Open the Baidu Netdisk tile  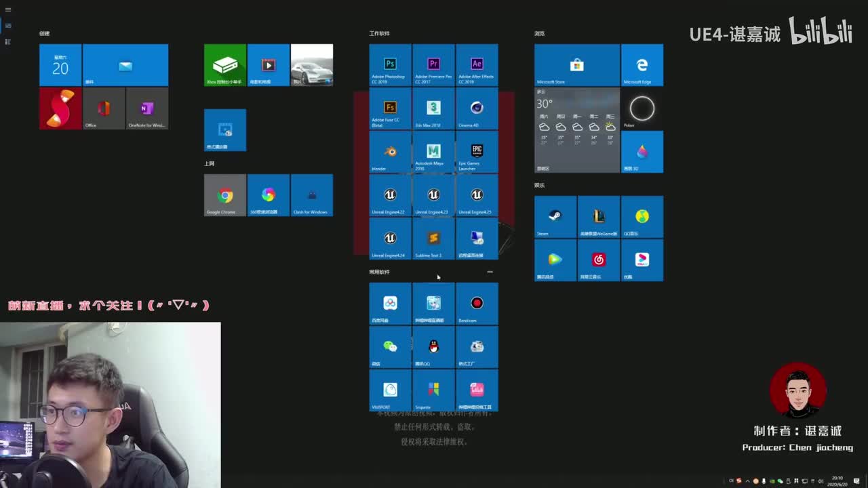390,304
